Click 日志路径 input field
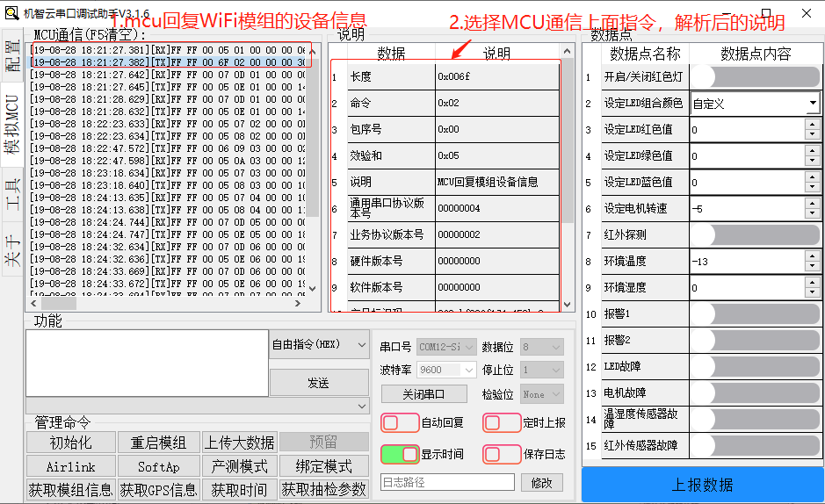 point(447,482)
